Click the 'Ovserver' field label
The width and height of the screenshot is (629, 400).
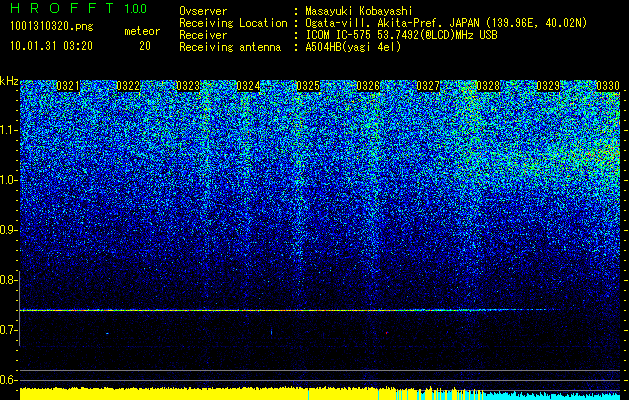pyautogui.click(x=203, y=11)
